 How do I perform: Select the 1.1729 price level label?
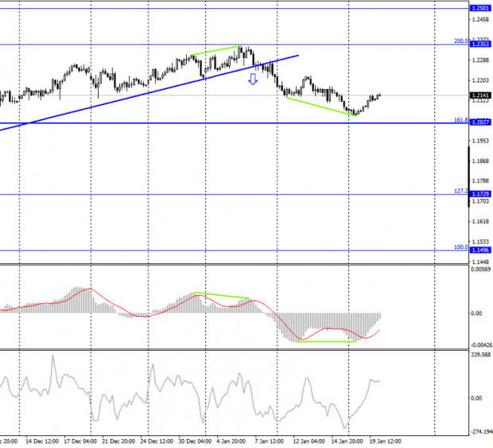pos(479,193)
